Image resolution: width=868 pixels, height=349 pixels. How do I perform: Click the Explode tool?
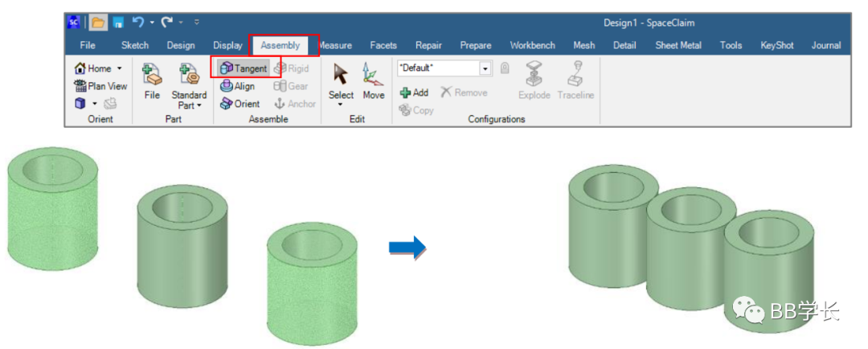click(534, 81)
